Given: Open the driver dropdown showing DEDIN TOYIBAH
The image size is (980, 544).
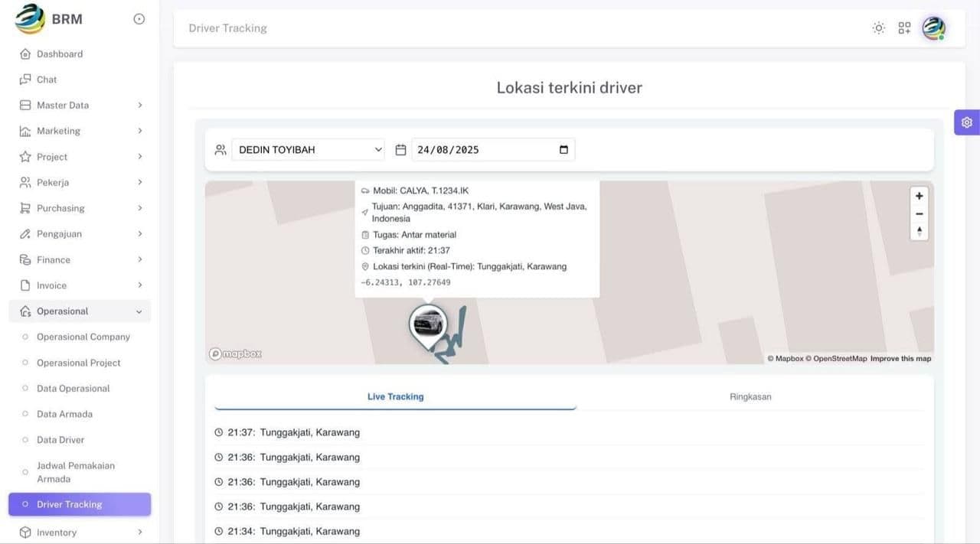Looking at the screenshot, I should (308, 150).
